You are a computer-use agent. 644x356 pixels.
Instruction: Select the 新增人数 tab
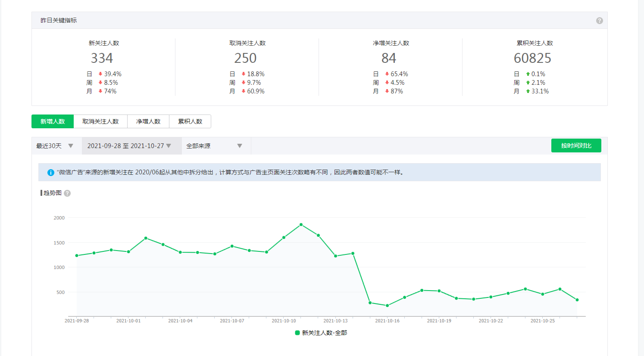(x=53, y=121)
